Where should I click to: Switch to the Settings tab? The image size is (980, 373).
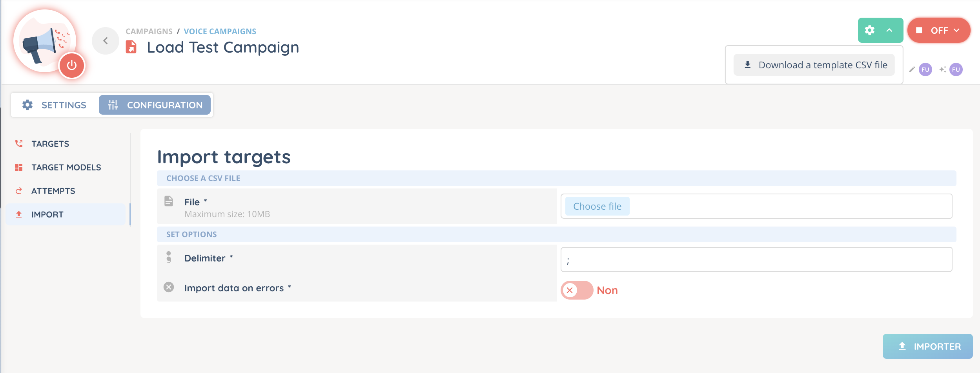pos(55,105)
